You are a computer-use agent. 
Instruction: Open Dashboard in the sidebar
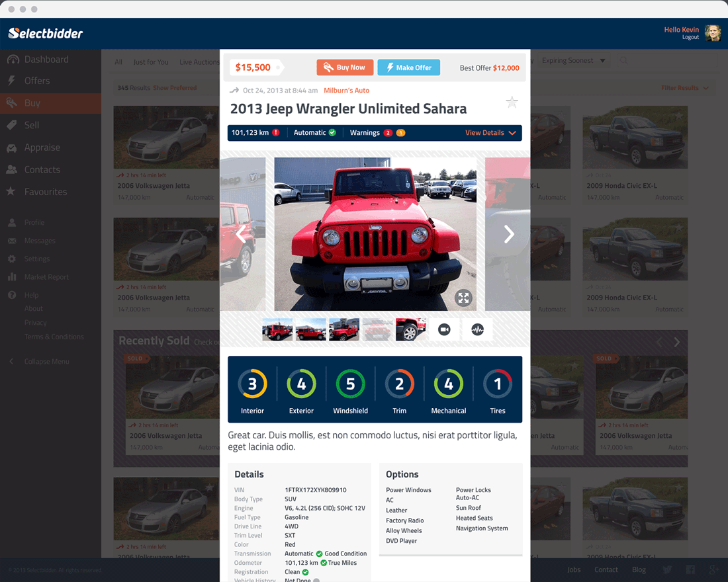point(50,60)
